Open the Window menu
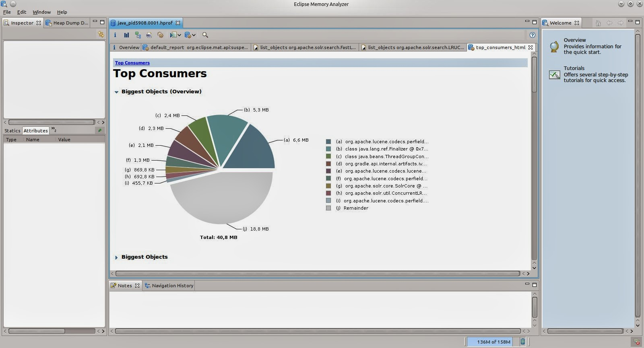 click(41, 12)
